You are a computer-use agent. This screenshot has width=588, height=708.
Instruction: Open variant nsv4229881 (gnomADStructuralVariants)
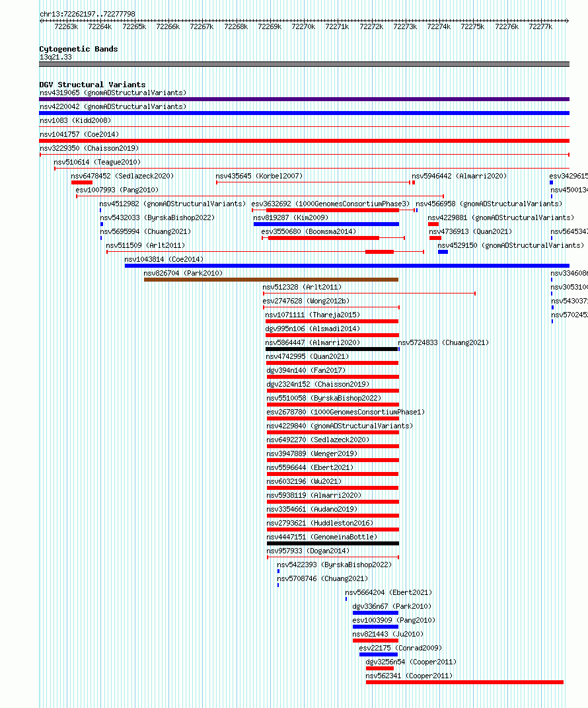[x=501, y=217]
